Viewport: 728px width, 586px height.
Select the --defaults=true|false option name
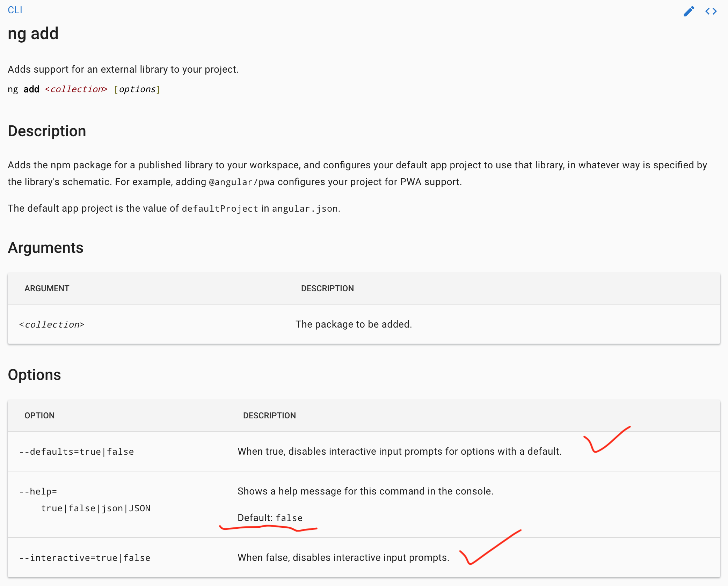click(x=76, y=452)
